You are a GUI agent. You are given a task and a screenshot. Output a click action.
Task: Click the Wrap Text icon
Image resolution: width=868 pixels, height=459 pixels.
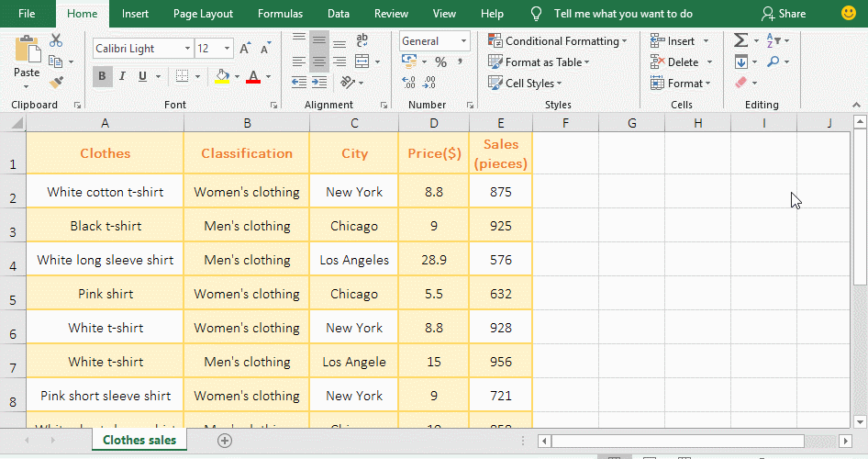362,39
